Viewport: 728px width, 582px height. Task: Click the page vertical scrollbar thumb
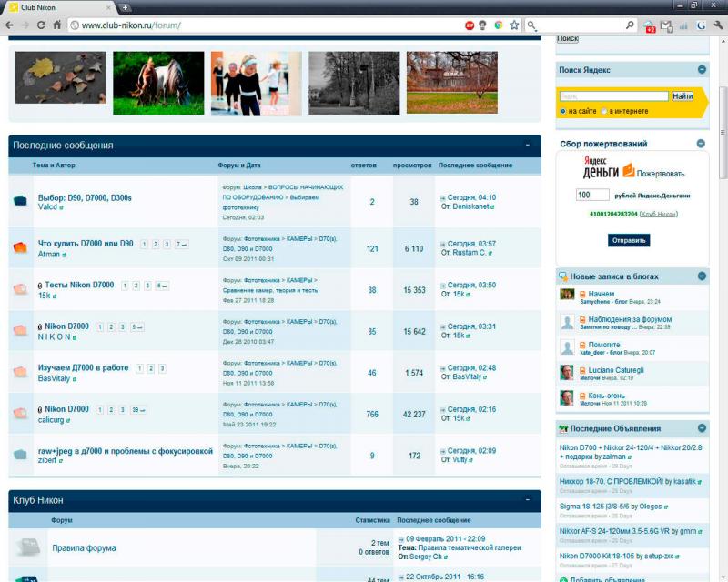[x=723, y=132]
